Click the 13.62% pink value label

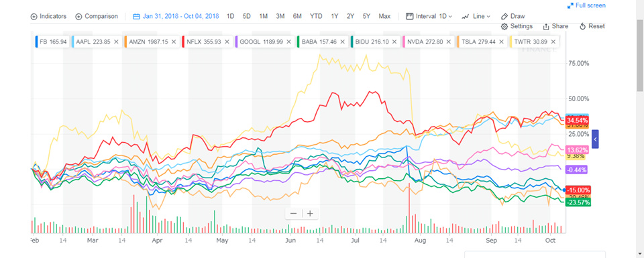578,149
